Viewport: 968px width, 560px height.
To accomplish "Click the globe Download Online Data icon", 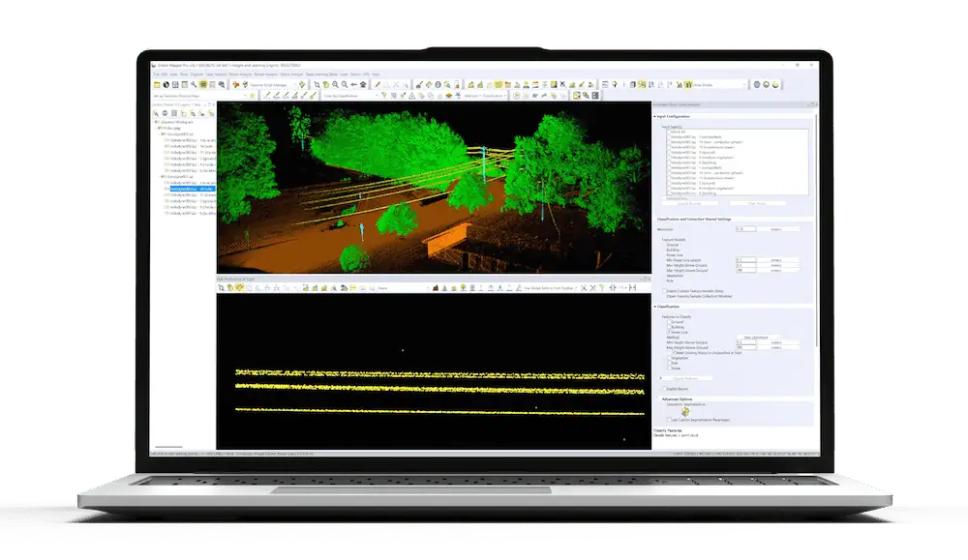I will [x=166, y=84].
